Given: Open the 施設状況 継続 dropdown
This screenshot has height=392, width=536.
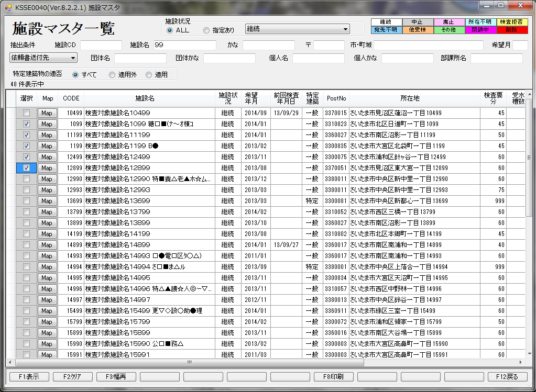Looking at the screenshot, I should click(x=298, y=29).
